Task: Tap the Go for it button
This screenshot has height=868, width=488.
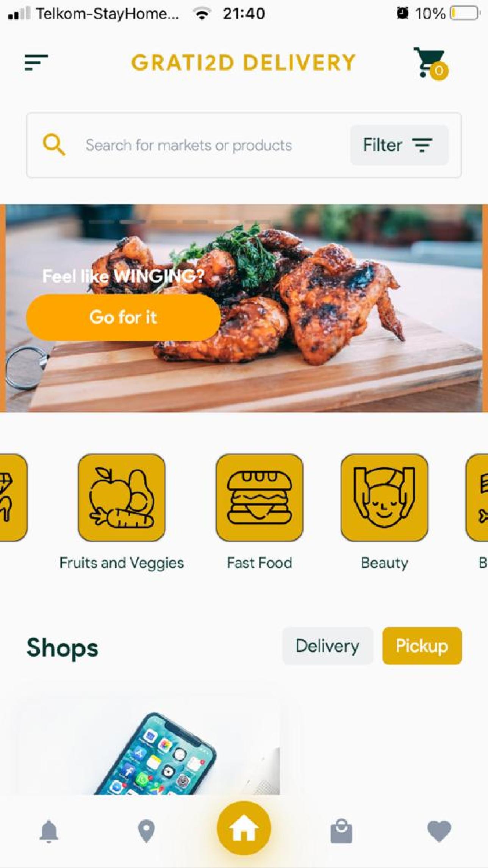Action: click(124, 317)
